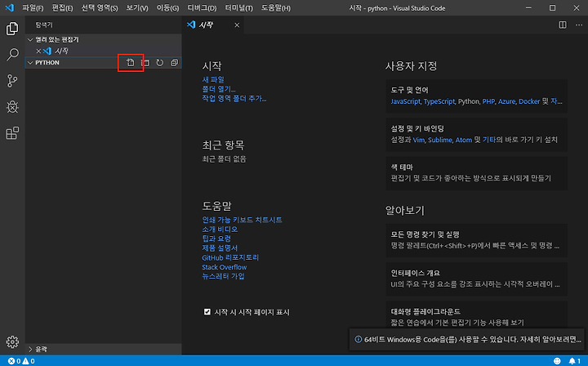Image resolution: width=588 pixels, height=366 pixels.
Task: Click TypeScript link in 도구 및 언어
Action: coord(439,101)
